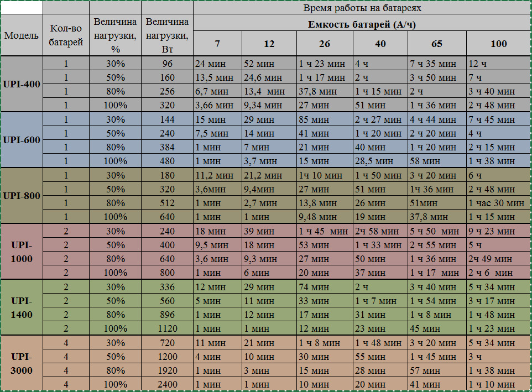Select the UPI-1000 model cell
The height and width of the screenshot is (392, 532).
22,252
